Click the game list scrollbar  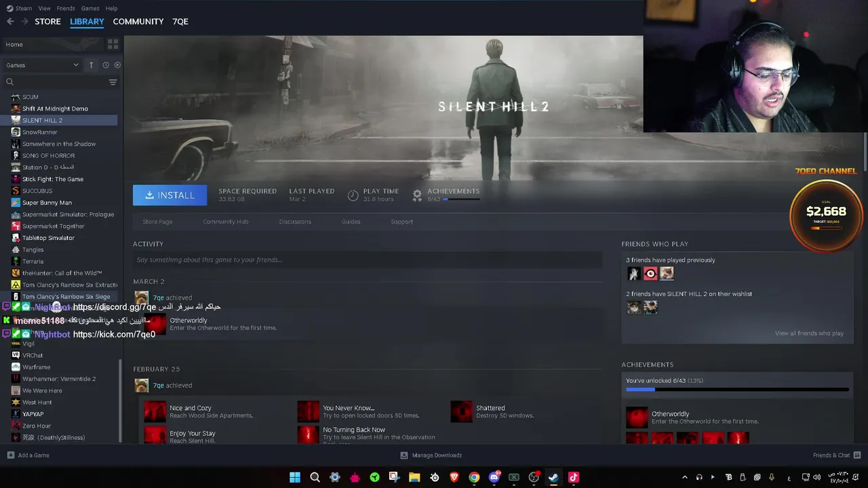(x=120, y=400)
